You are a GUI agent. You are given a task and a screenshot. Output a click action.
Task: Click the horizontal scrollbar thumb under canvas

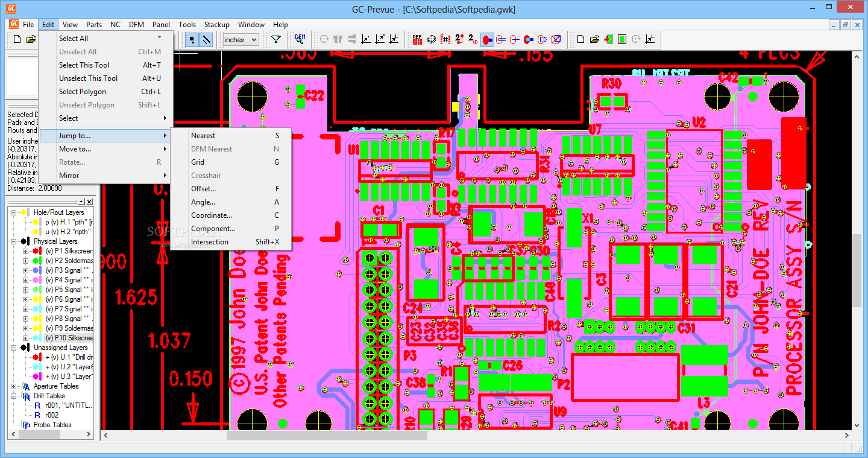pos(327,435)
